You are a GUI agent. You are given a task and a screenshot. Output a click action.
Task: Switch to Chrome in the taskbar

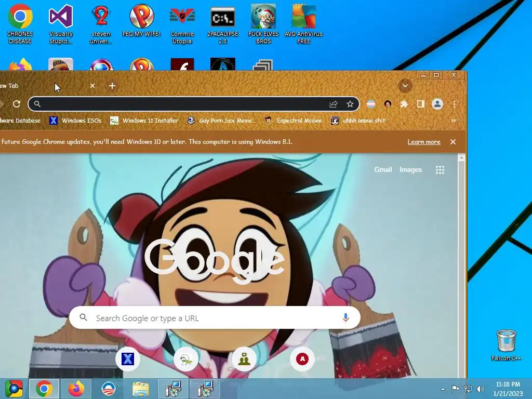[44, 389]
